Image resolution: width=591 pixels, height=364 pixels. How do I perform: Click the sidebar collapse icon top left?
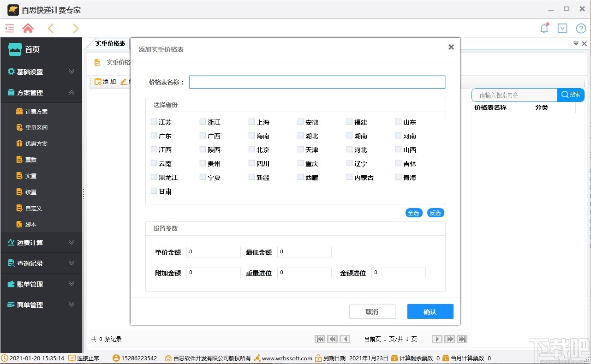(9, 28)
